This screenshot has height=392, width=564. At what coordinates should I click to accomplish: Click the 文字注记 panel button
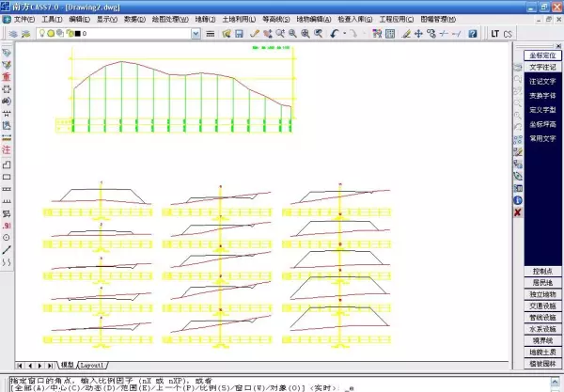542,68
